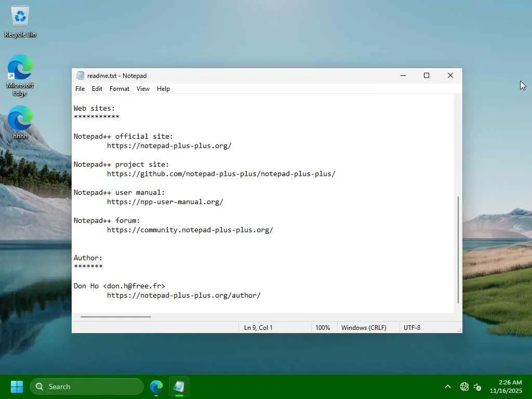Click 'Don Ho <don.h@free.fr>' line
The image size is (532, 399).
[x=119, y=286]
